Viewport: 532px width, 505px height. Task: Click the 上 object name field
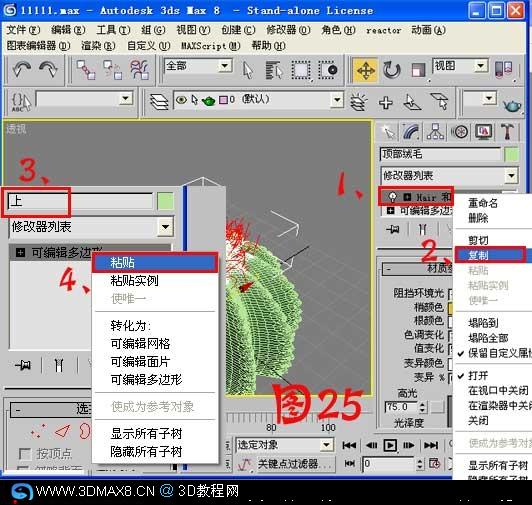pos(80,201)
